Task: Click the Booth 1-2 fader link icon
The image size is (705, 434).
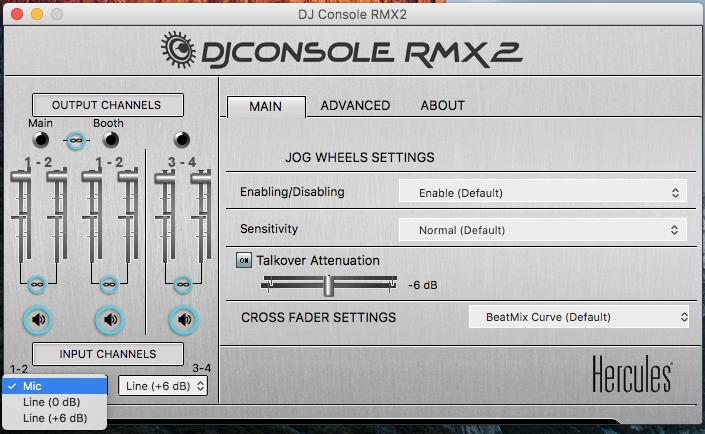Action: tap(110, 285)
